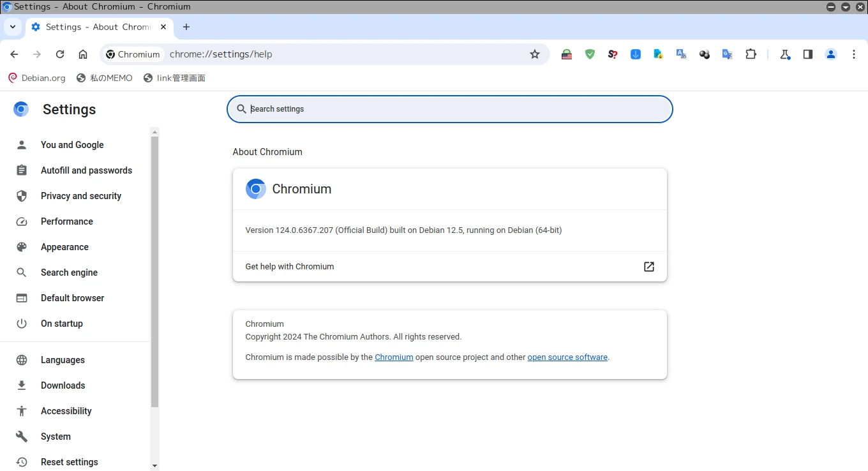
Task: Focus the Search settings field
Action: 449,109
